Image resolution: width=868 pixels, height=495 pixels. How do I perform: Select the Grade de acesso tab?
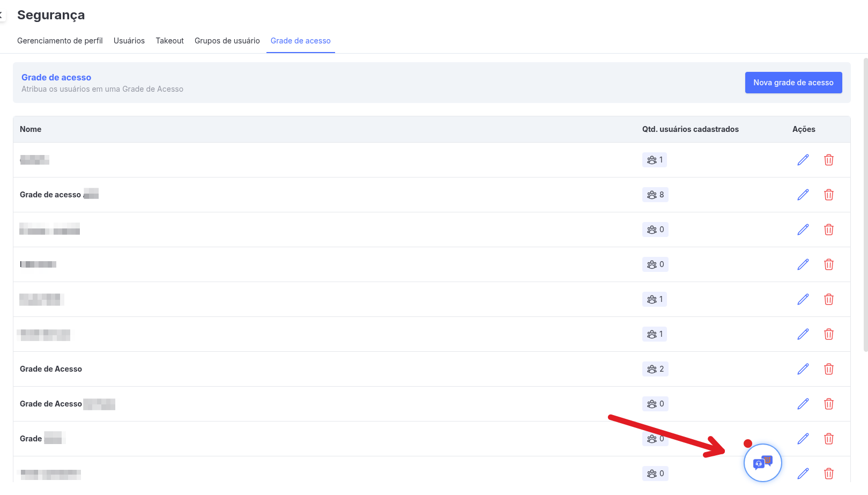[300, 41]
